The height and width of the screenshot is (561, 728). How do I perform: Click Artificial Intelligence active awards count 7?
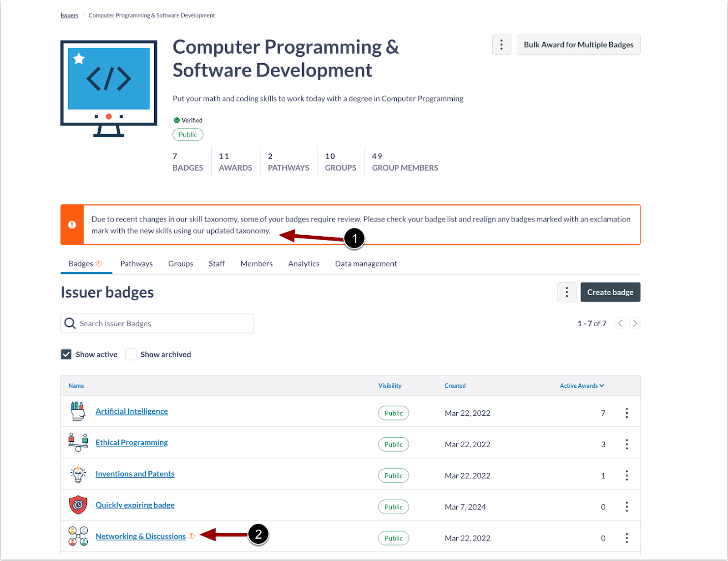(x=603, y=413)
